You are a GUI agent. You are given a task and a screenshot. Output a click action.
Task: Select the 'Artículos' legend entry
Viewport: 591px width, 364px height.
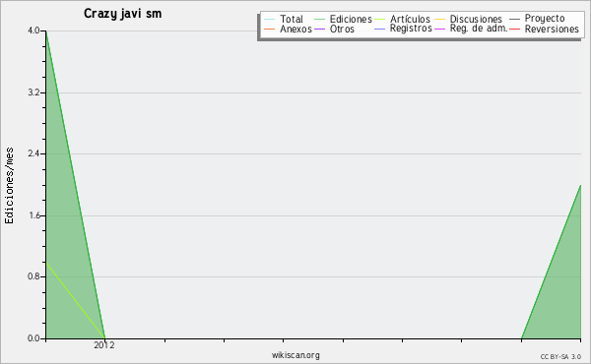click(410, 20)
